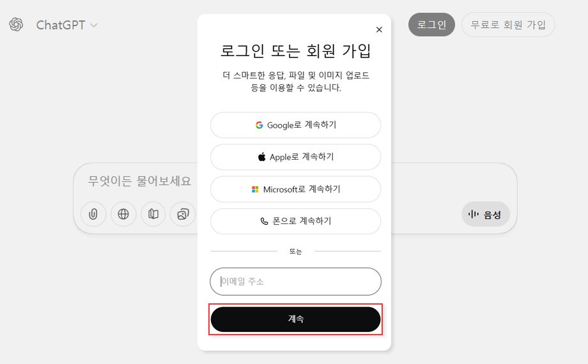
Task: Select 폰으로 계속하기 option
Action: (x=295, y=221)
